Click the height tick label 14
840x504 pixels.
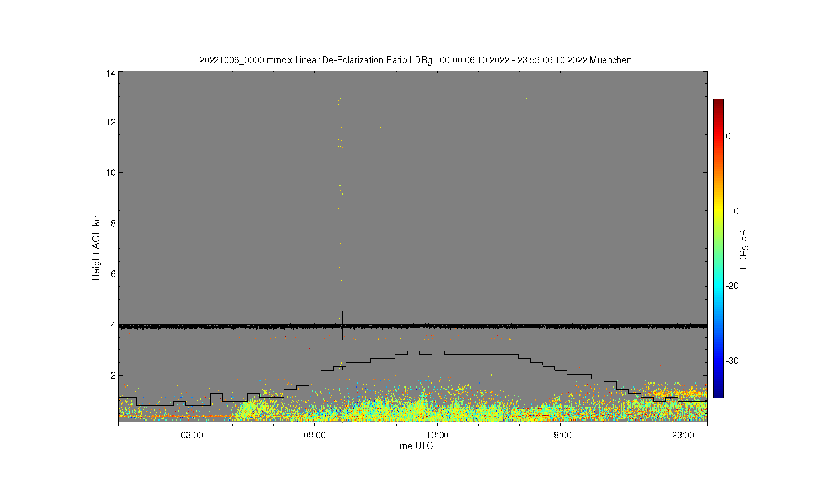pyautogui.click(x=111, y=73)
